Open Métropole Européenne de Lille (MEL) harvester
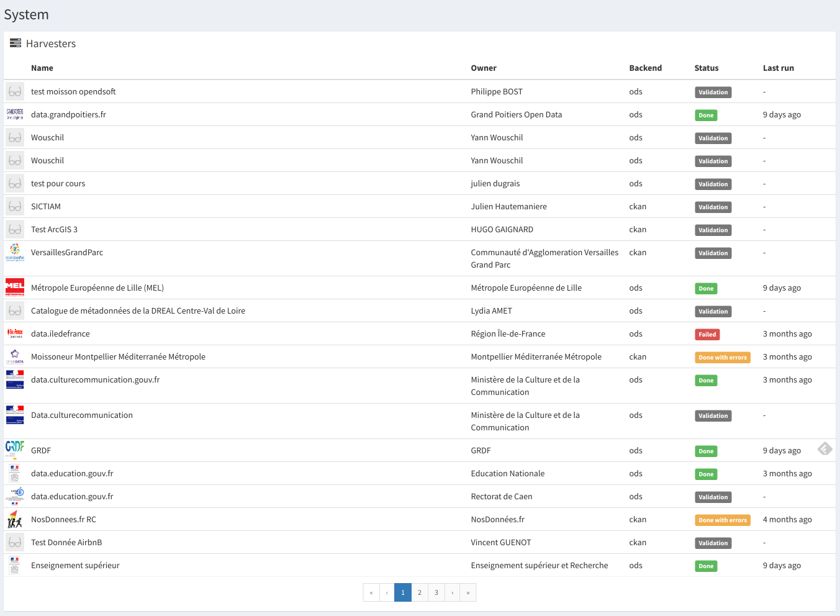 coord(97,288)
